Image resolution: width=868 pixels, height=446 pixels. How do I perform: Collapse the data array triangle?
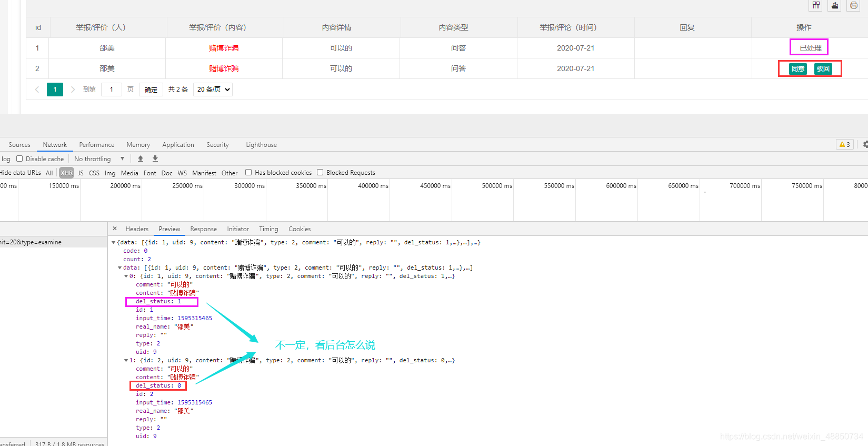pyautogui.click(x=120, y=267)
